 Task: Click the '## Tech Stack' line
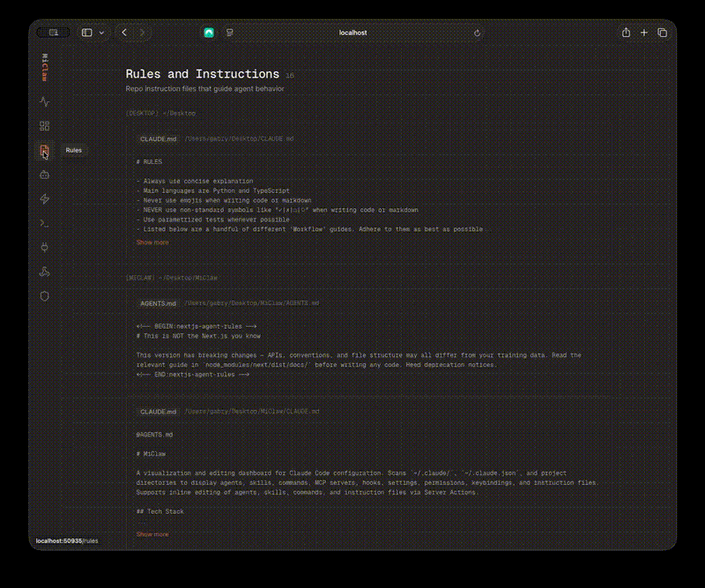pos(160,511)
